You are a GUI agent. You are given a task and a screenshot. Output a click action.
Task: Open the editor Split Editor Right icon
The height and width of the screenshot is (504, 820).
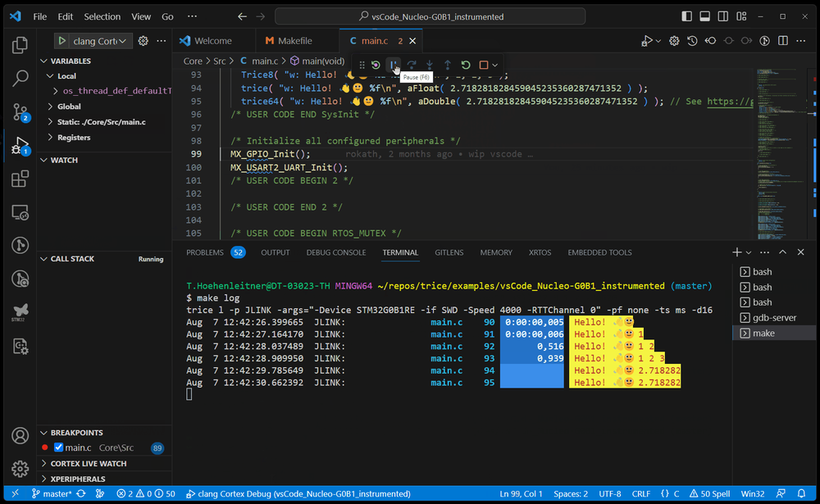click(783, 41)
